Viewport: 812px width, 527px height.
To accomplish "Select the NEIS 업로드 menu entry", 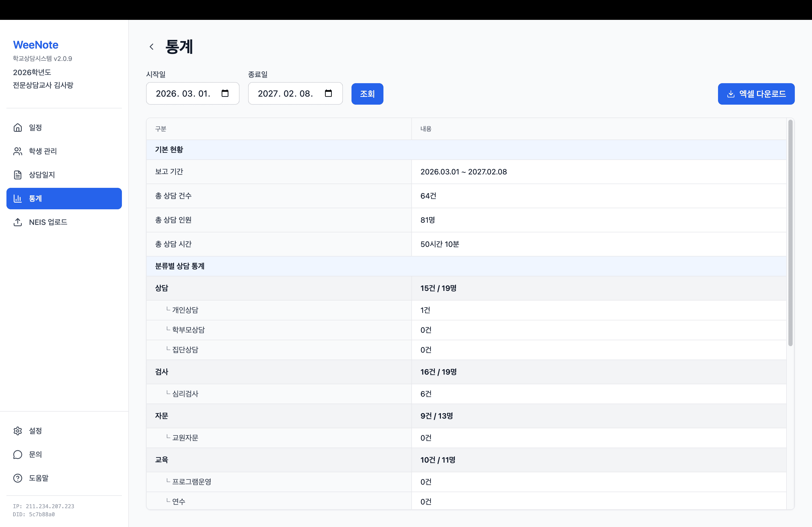I will (x=48, y=222).
